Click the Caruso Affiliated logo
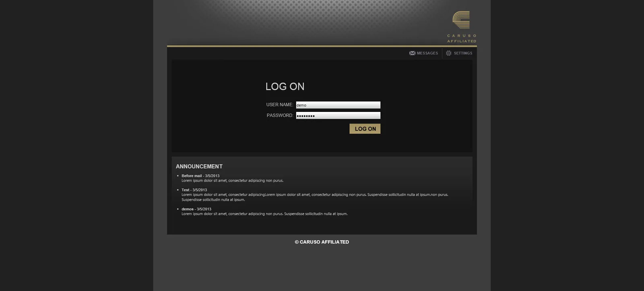Viewport: 644px width, 291px height. 461,27
